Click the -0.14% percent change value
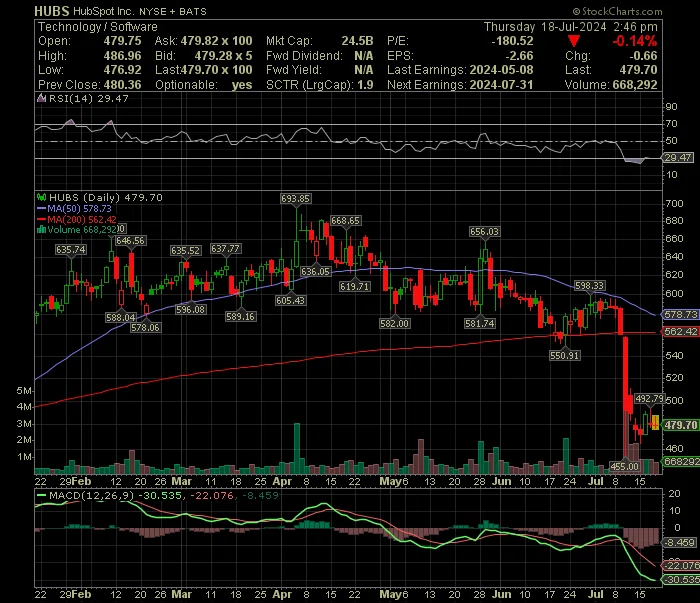700x603 pixels. 634,42
